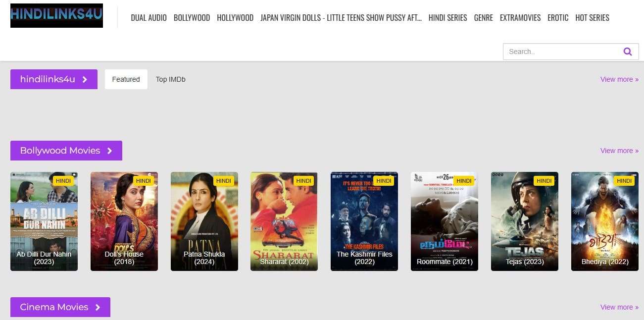Screen dimensions: 644x320
Task: Open the Ab Dilli Dur Nahin poster
Action: [x=44, y=221]
